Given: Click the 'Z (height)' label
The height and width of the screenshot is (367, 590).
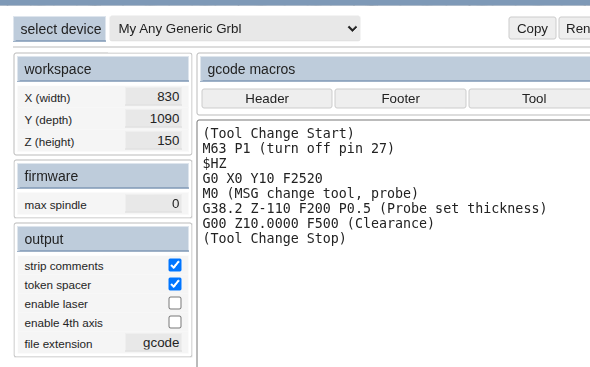Looking at the screenshot, I should pyautogui.click(x=49, y=142).
